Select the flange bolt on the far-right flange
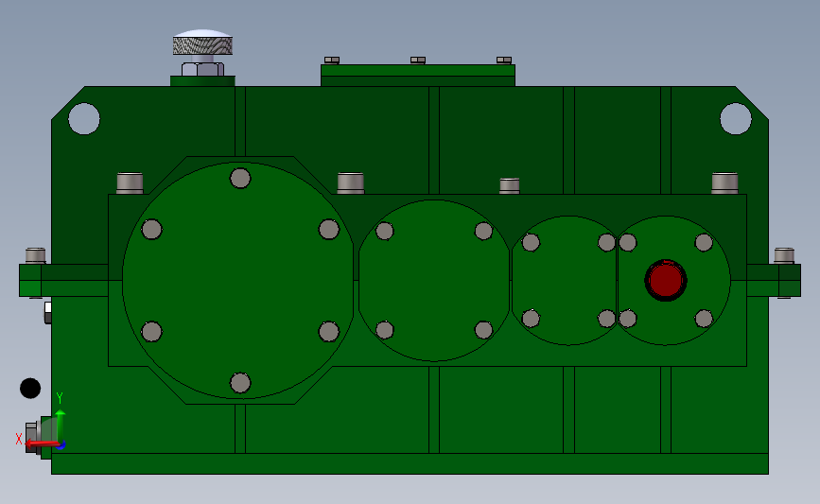Viewport: 820px width, 504px height. (784, 255)
